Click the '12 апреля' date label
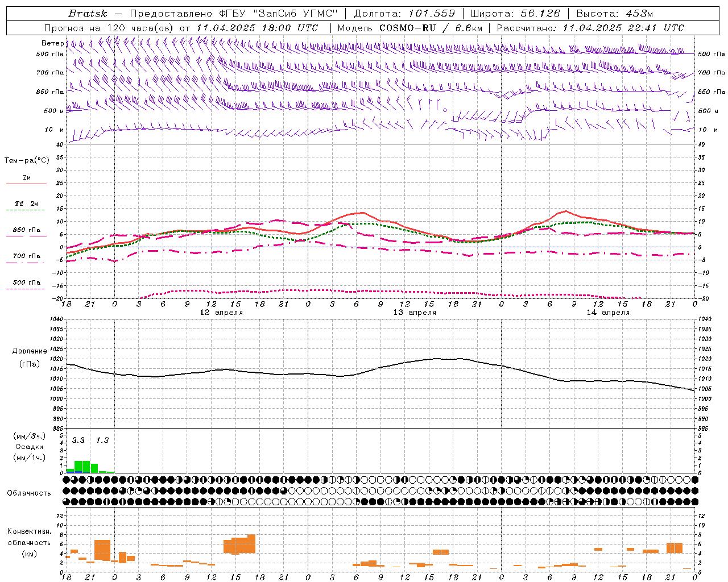 click(x=221, y=313)
